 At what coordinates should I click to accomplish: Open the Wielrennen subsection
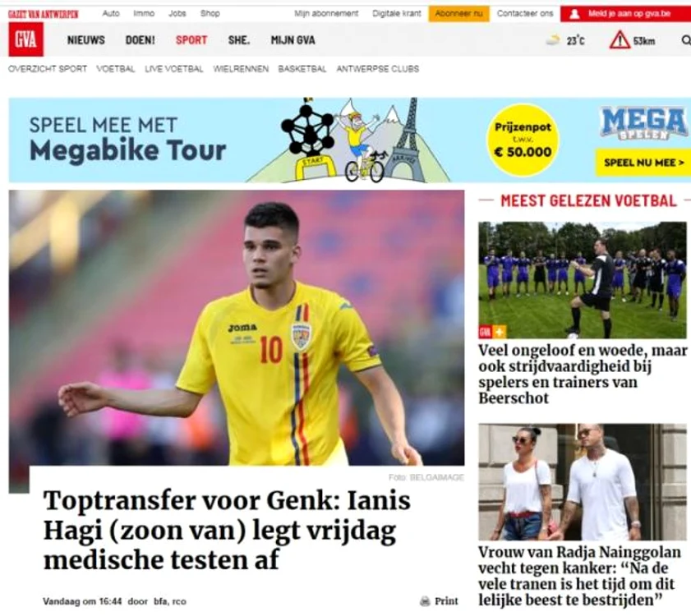[241, 69]
